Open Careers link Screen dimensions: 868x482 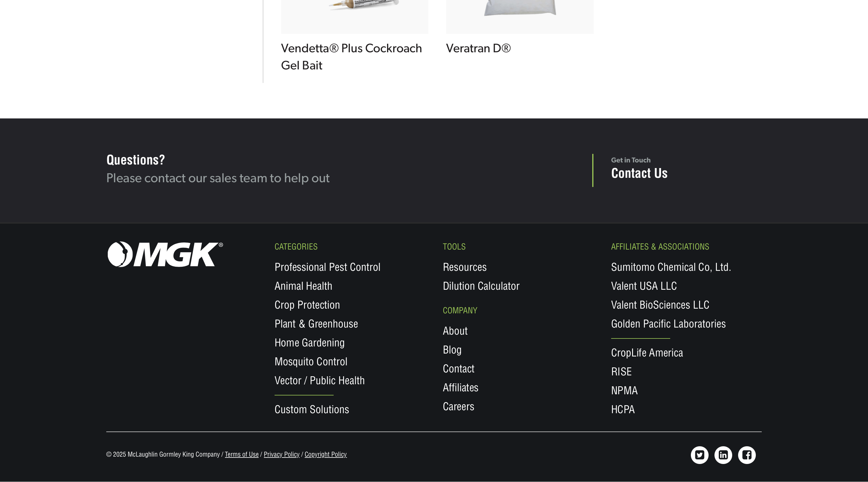(x=459, y=406)
